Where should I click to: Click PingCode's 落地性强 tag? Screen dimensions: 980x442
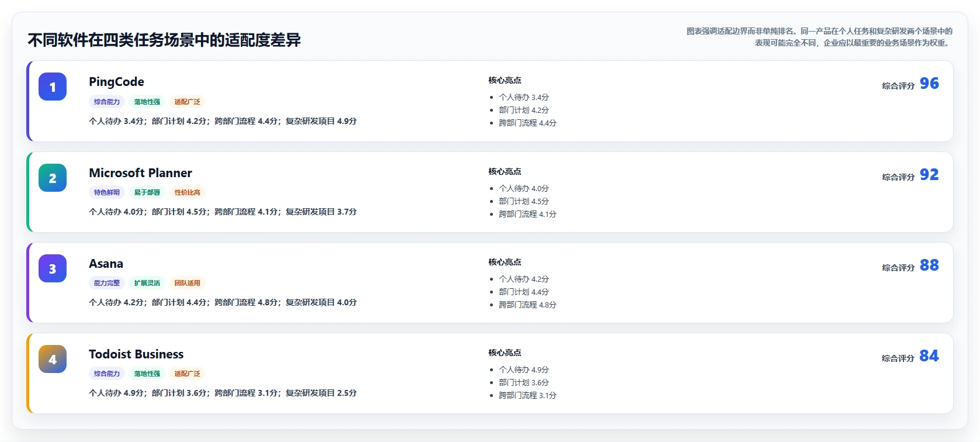[147, 102]
